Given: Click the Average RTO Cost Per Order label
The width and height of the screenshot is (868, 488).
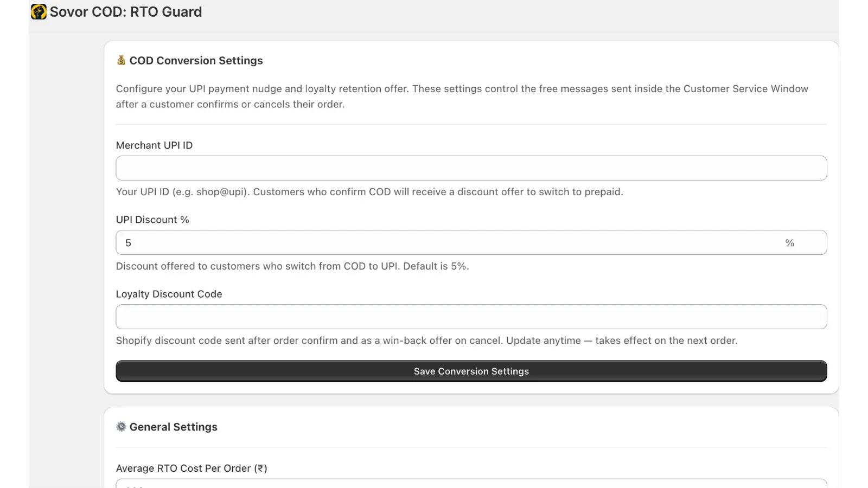Looking at the screenshot, I should (192, 468).
